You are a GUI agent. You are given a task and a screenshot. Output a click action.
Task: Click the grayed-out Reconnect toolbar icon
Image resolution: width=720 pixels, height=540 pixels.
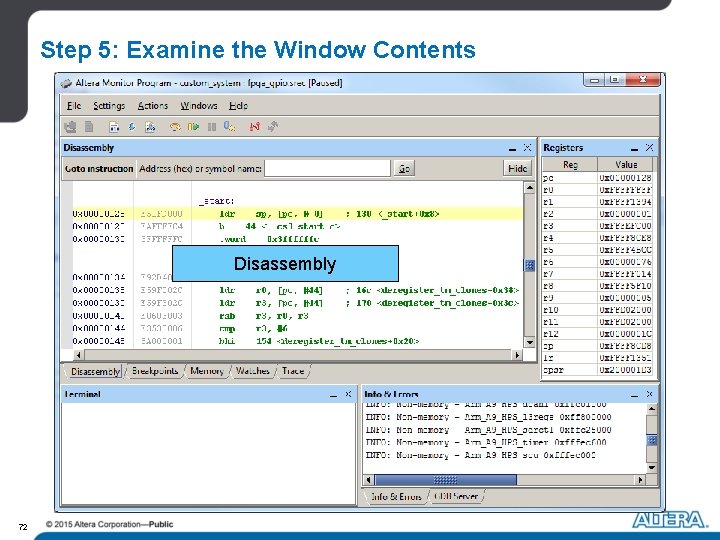point(273,126)
